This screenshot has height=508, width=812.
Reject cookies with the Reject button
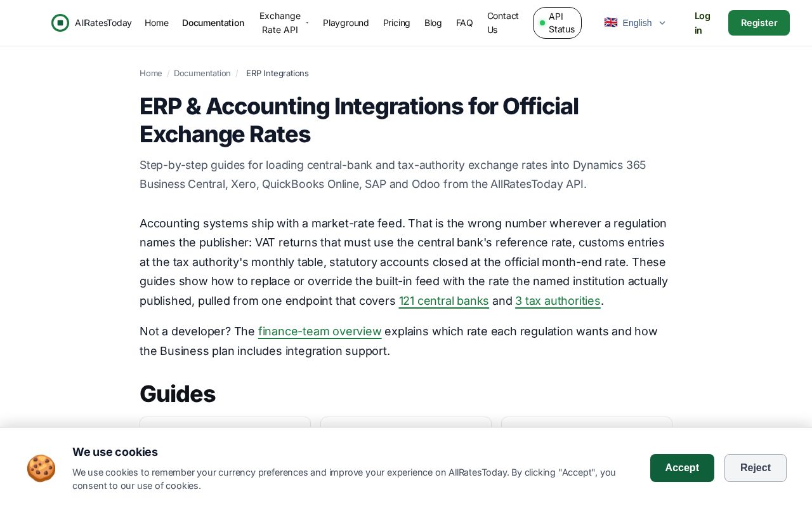(x=756, y=468)
